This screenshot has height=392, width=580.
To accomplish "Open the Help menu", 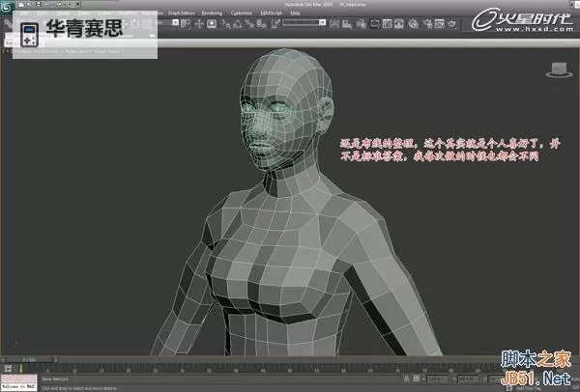I will tap(295, 13).
